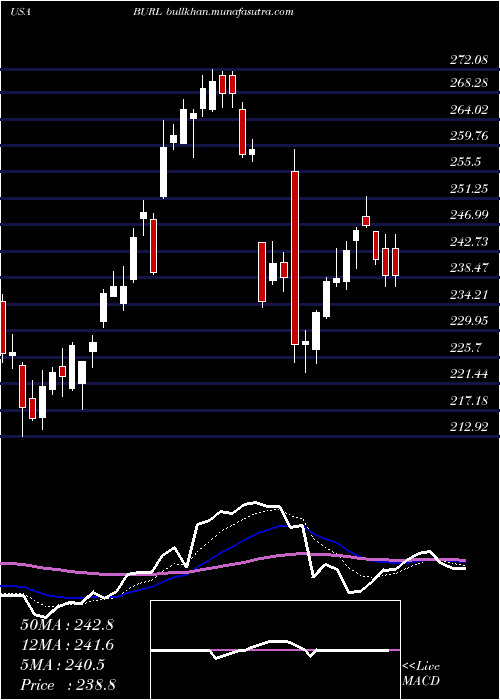Click the 212.92 lowest price label
Image resolution: width=500 pixels, height=700 pixels.
click(x=468, y=426)
